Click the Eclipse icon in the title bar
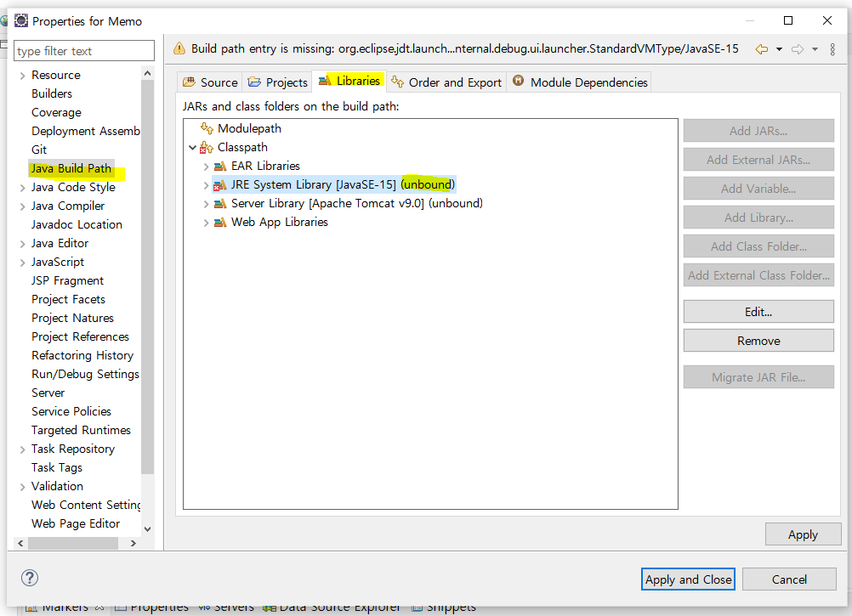The image size is (852, 616). click(x=20, y=20)
